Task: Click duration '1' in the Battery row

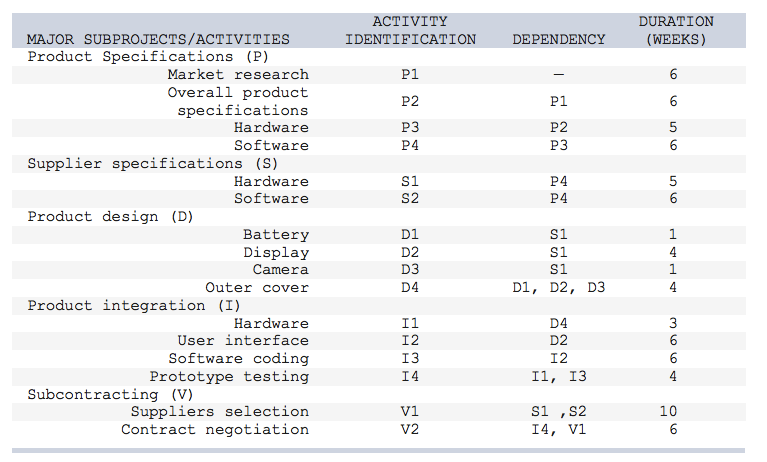Action: (x=674, y=235)
